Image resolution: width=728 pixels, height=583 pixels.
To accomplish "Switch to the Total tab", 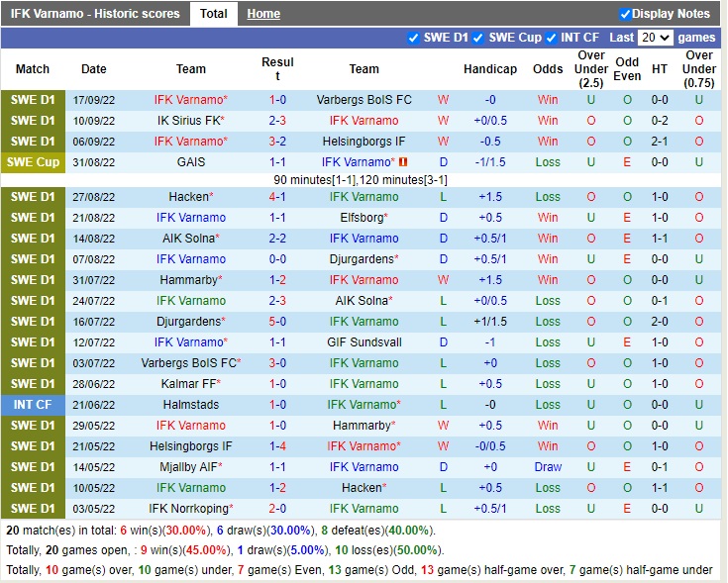I will (213, 14).
